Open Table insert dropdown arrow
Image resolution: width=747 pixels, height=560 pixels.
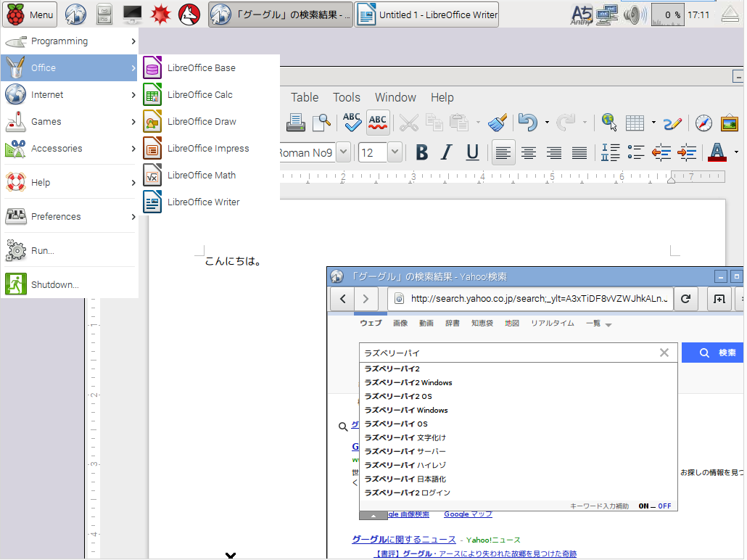653,123
